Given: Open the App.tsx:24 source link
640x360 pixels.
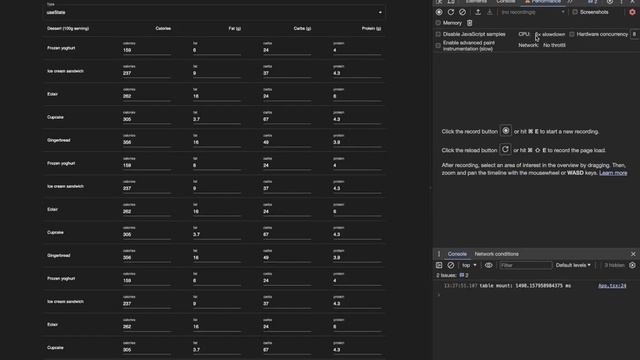Looking at the screenshot, I should point(612,286).
